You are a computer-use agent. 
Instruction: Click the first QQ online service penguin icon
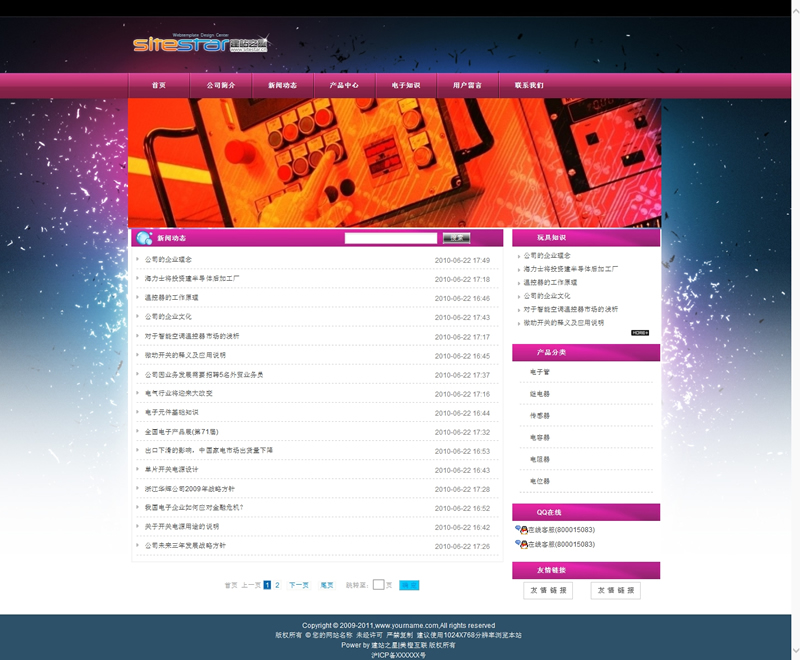click(520, 529)
